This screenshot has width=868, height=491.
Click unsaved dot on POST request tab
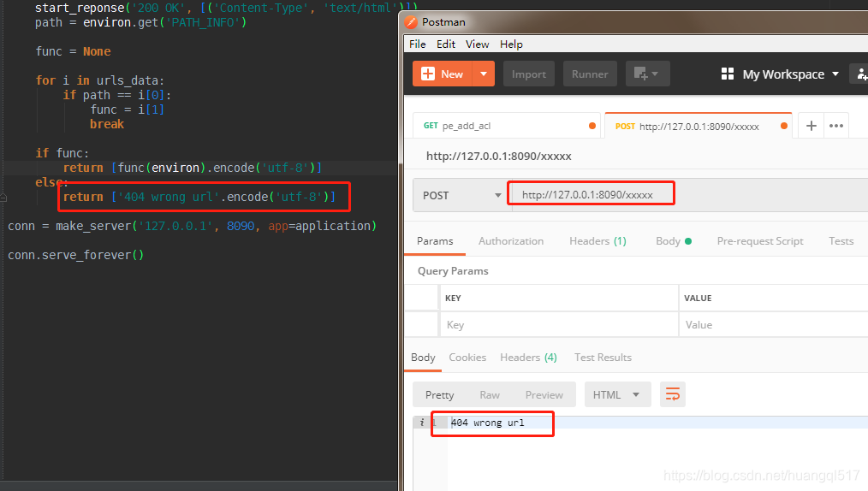pyautogui.click(x=784, y=126)
